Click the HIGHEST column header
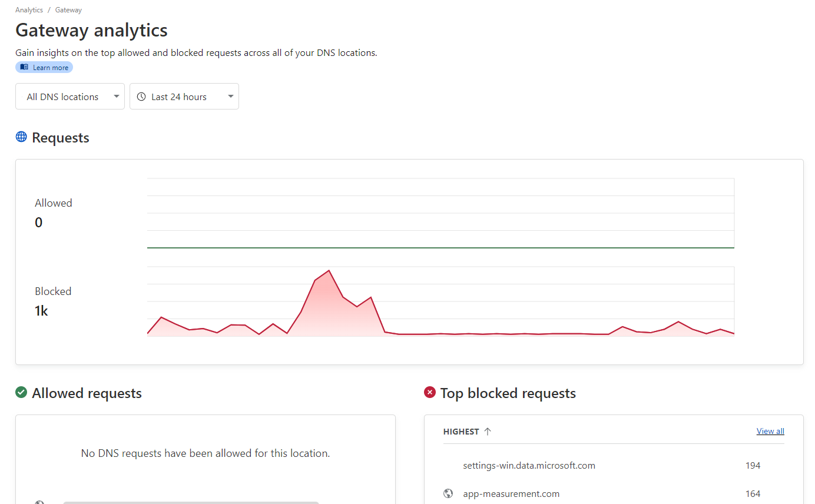The width and height of the screenshot is (815, 504). pos(461,432)
